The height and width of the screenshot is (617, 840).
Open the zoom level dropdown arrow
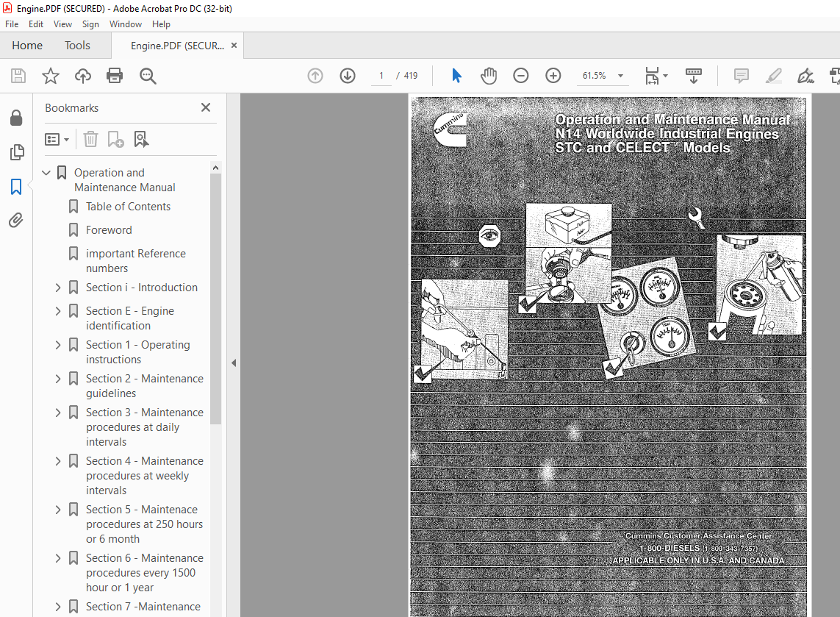(x=620, y=76)
